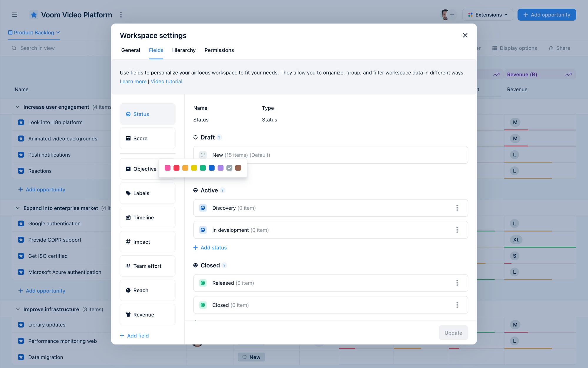Click the green status icon beside Closed
Viewport: 588px width, 368px height.
(203, 305)
